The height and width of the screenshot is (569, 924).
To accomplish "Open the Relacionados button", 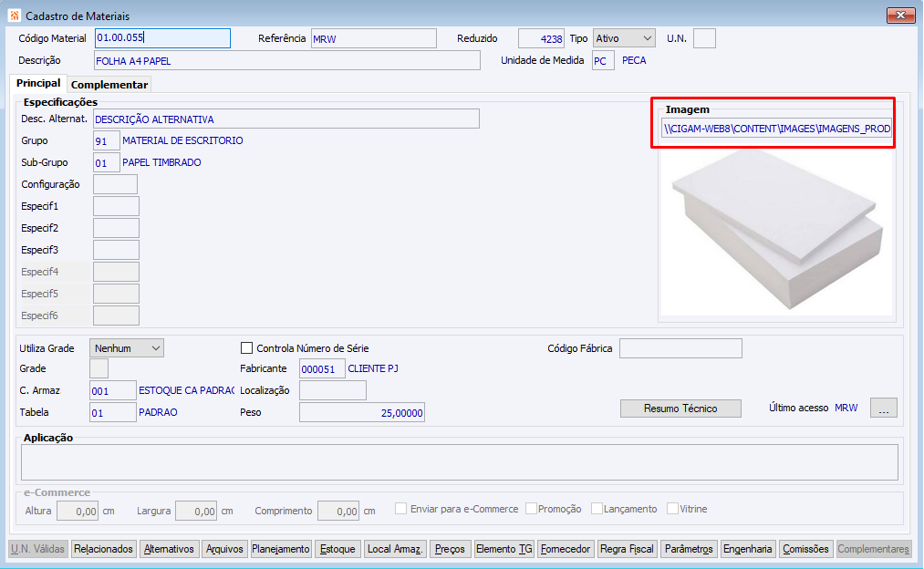I will [x=103, y=549].
